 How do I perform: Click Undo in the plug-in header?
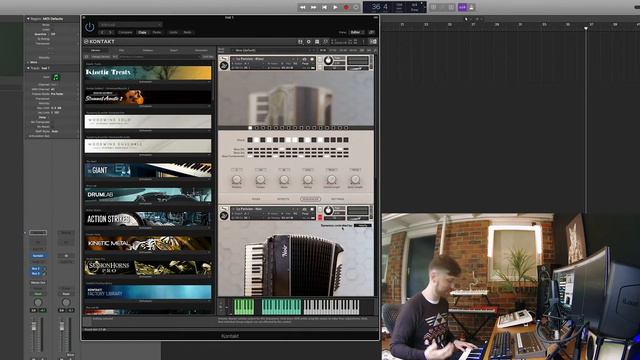click(173, 32)
